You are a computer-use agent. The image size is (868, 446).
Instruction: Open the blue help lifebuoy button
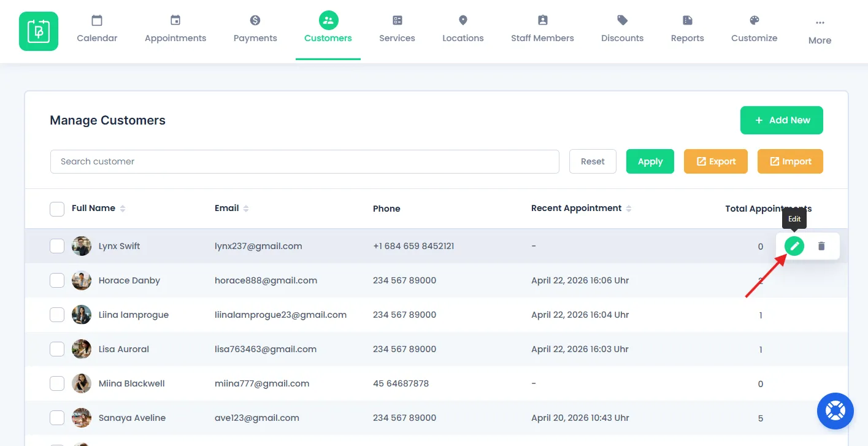[835, 411]
